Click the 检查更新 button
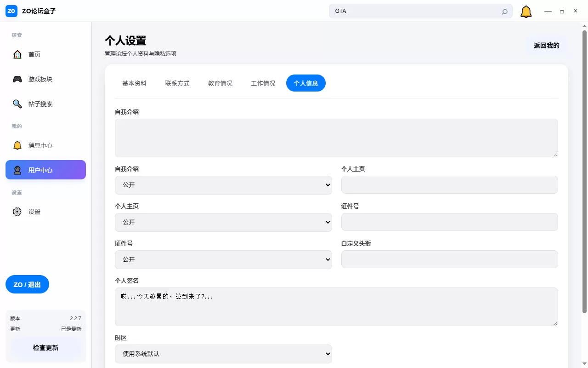 tap(45, 348)
